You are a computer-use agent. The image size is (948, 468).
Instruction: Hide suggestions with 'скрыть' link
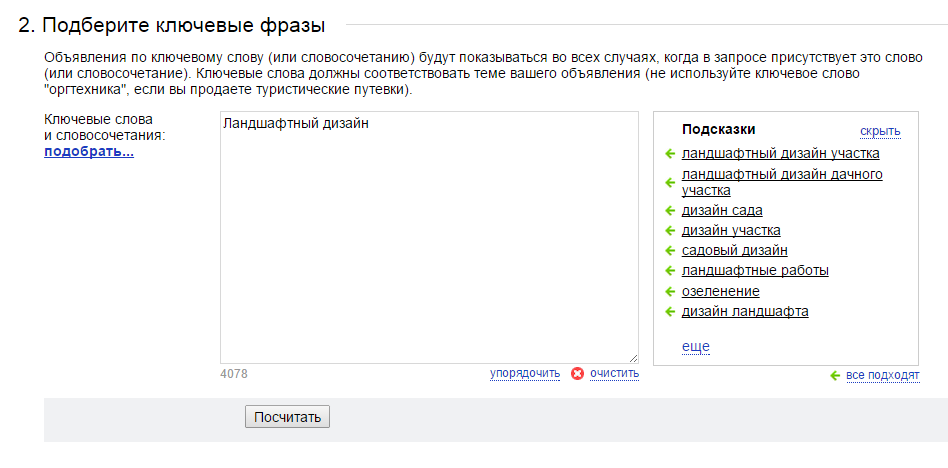880,131
